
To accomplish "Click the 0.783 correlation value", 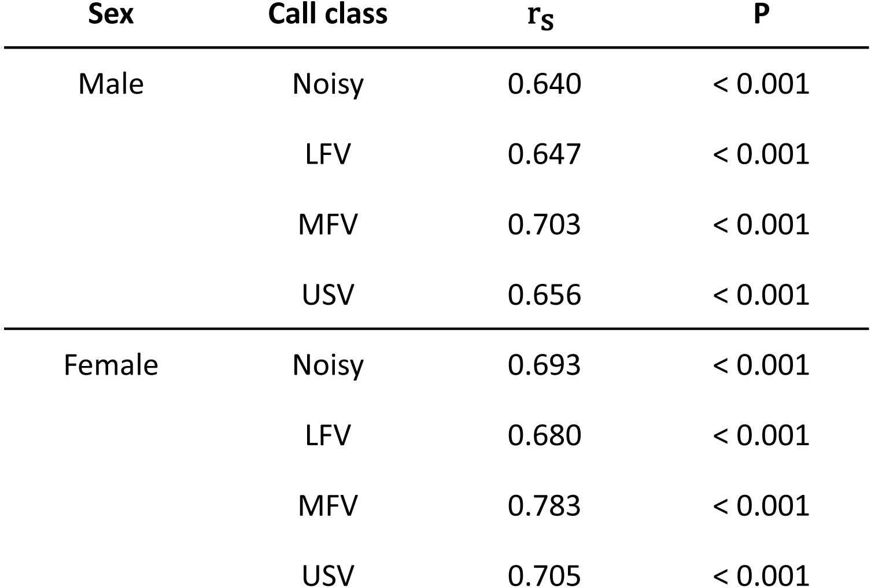I will click(544, 506).
